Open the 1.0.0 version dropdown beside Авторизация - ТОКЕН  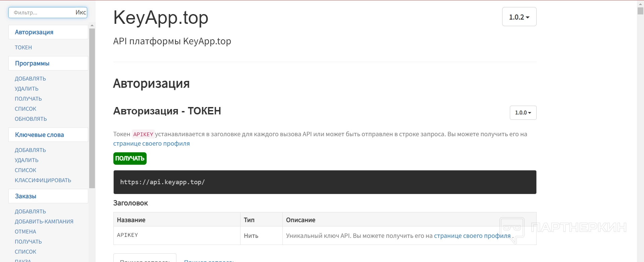coord(523,113)
